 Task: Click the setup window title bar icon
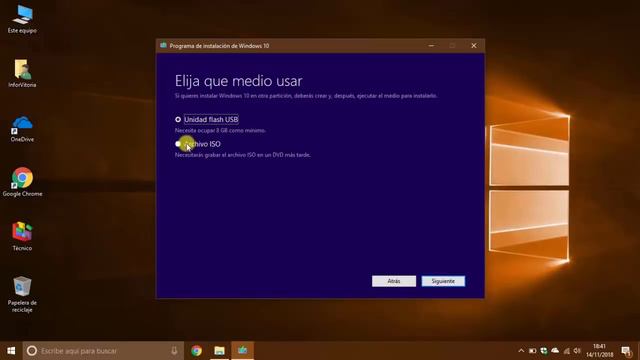pos(163,45)
